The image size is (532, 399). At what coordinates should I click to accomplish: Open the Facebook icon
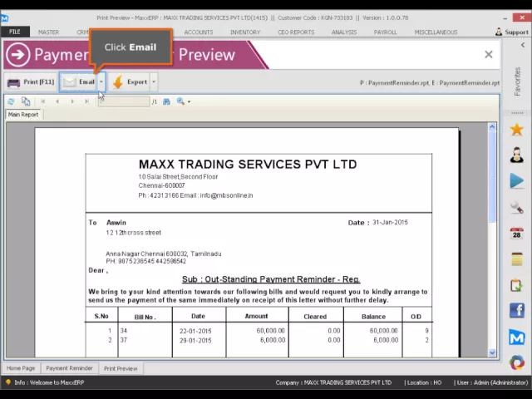[517, 311]
